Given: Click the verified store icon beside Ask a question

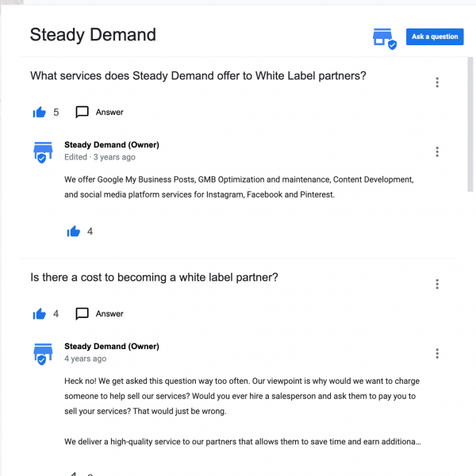Looking at the screenshot, I should tap(385, 37).
